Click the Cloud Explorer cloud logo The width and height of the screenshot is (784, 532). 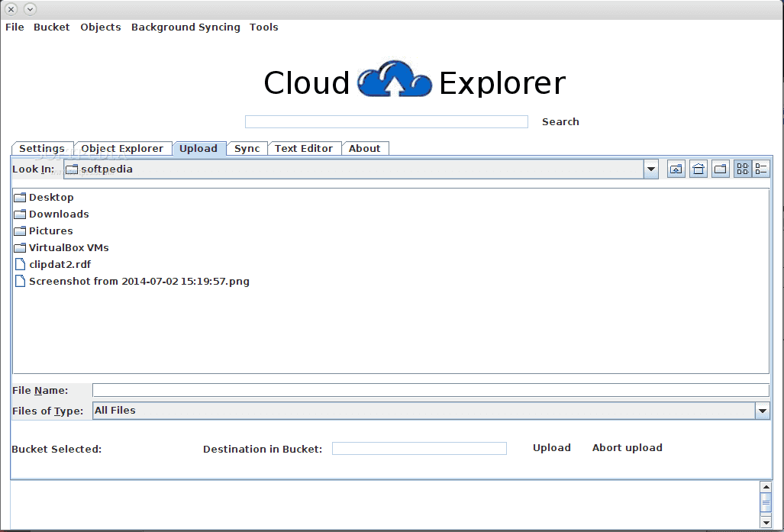pos(395,79)
